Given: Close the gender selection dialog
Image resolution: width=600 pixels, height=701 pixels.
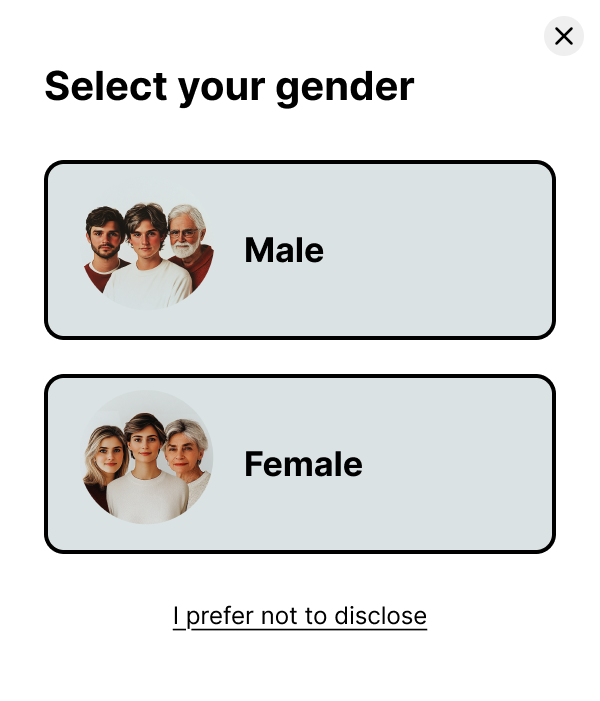Looking at the screenshot, I should (563, 36).
